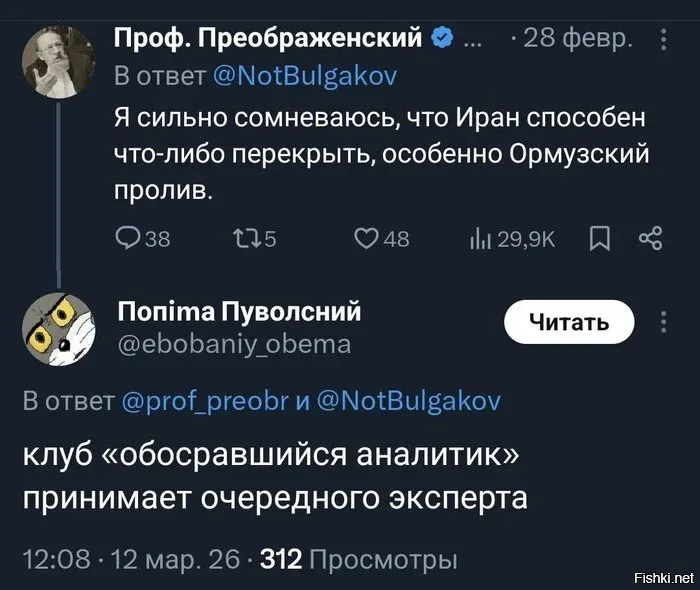Click the 312 Просмотры view count
This screenshot has height=590, width=700.
point(358,558)
